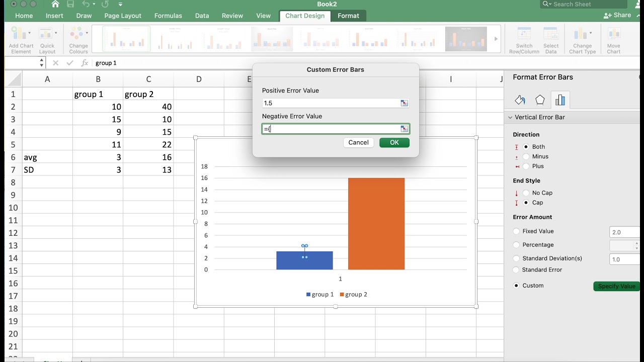Click the Home icon in title bar

(55, 5)
